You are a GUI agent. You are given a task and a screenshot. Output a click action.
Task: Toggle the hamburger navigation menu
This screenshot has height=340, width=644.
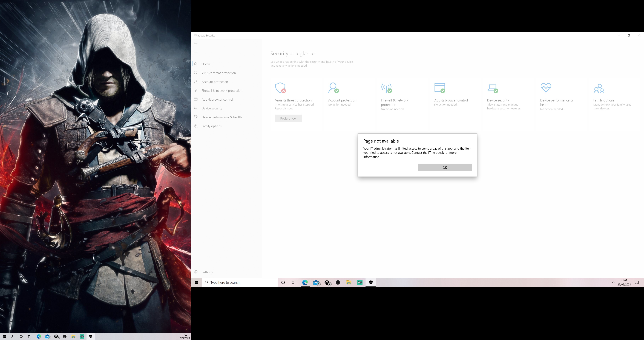[x=195, y=53]
